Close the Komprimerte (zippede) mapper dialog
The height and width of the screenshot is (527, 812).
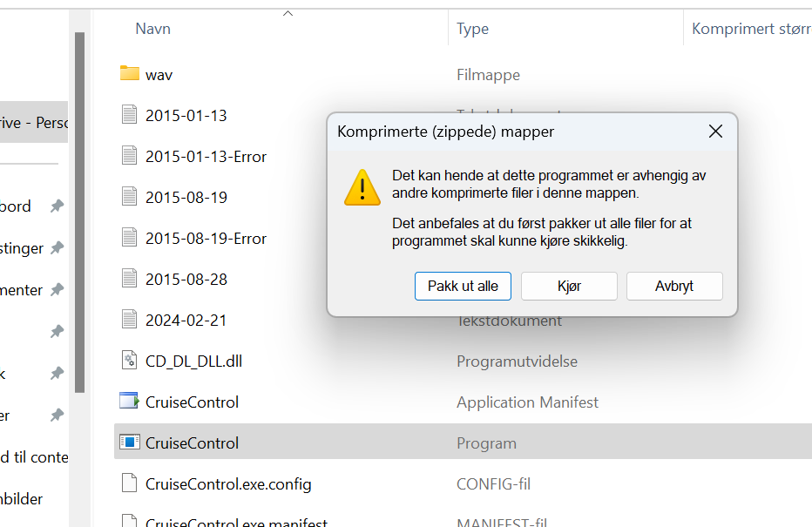point(715,132)
